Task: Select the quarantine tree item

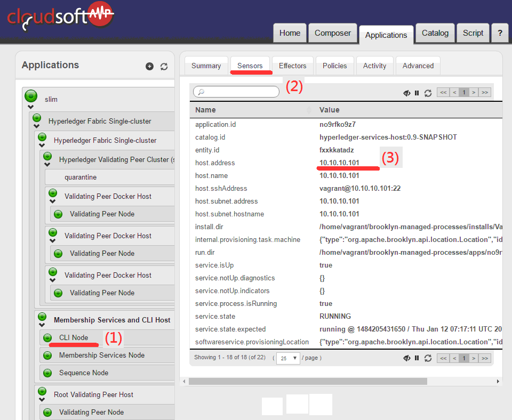Action: [81, 177]
